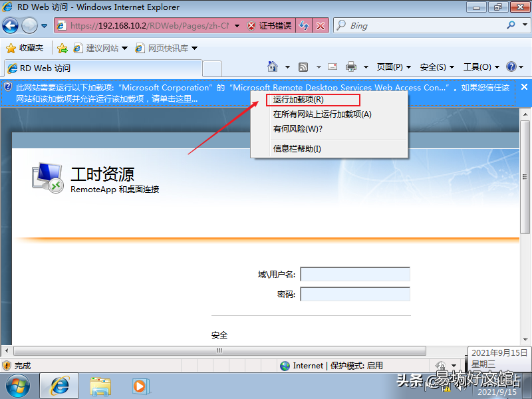This screenshot has width=532, height=399.
Task: Open the 建议网站 suggested sites link
Action: point(100,48)
